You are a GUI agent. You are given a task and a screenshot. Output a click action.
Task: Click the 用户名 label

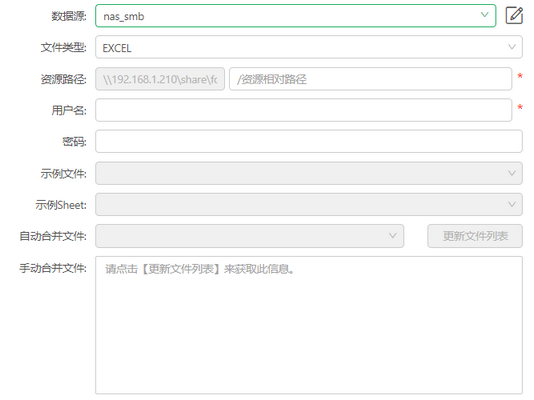click(69, 110)
